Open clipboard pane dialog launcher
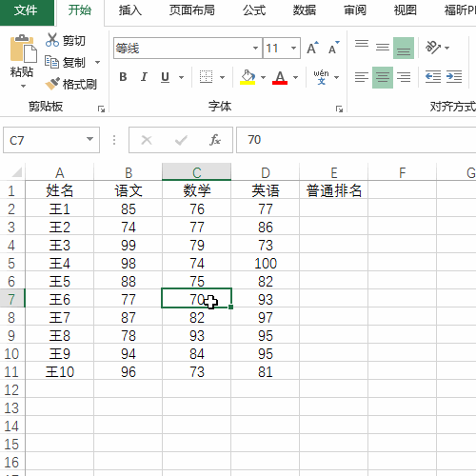The width and height of the screenshot is (476, 476). point(101,109)
